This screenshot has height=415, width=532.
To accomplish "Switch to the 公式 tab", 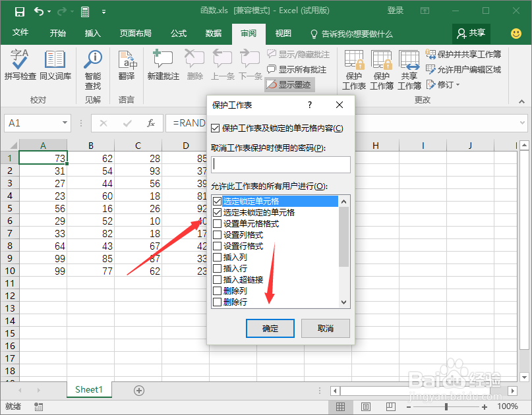I will (x=179, y=33).
